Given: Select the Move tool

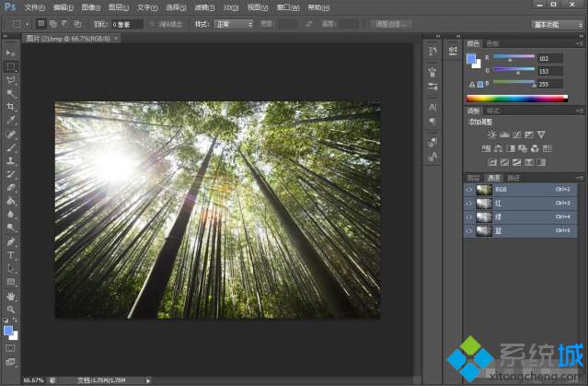Looking at the screenshot, I should (10, 53).
